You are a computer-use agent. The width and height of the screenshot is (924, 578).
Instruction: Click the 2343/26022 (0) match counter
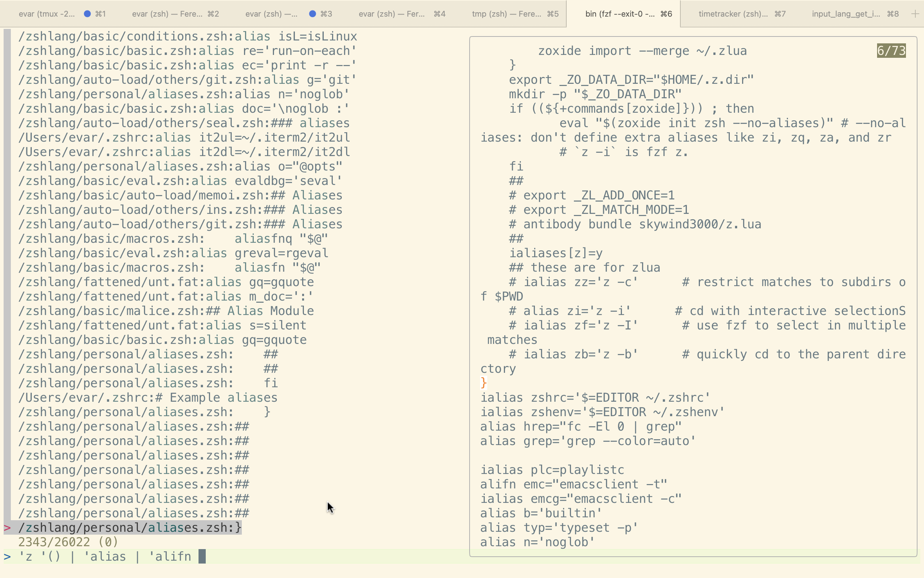click(x=68, y=542)
